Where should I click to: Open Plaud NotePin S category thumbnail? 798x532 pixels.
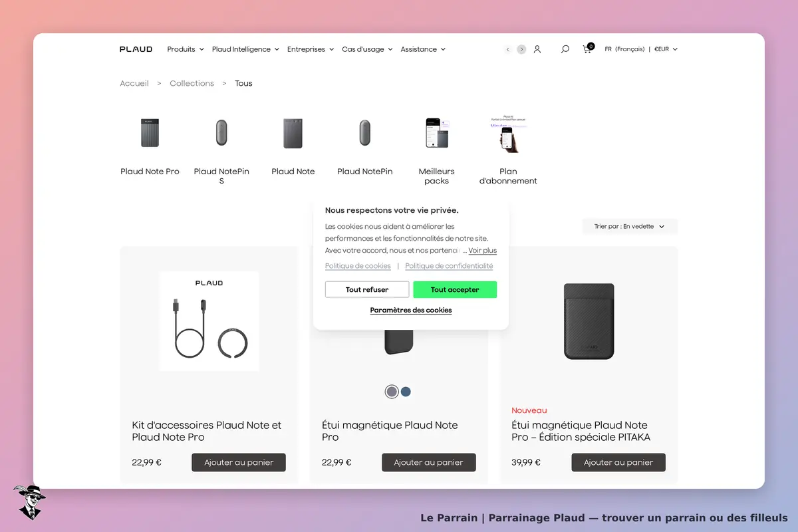pyautogui.click(x=221, y=133)
